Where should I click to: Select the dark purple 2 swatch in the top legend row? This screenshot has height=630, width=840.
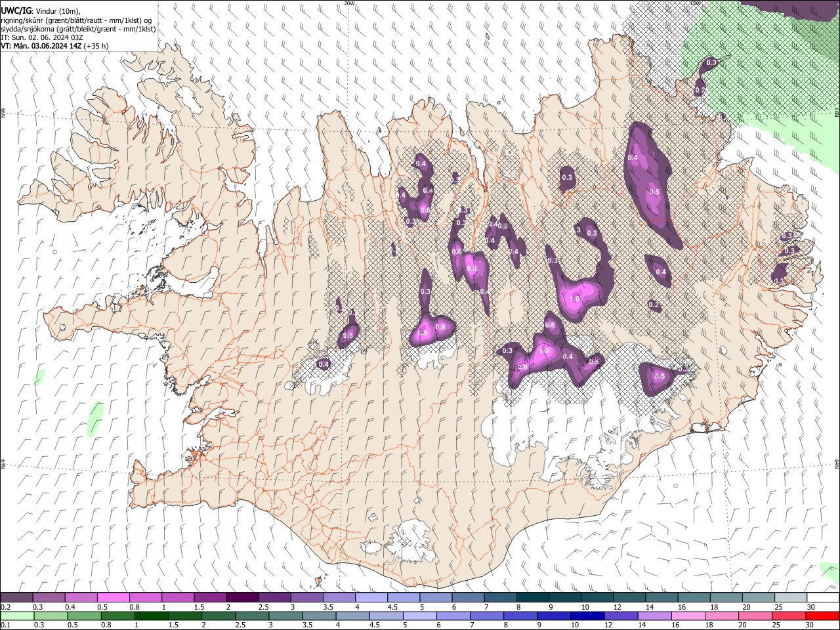coord(241,598)
